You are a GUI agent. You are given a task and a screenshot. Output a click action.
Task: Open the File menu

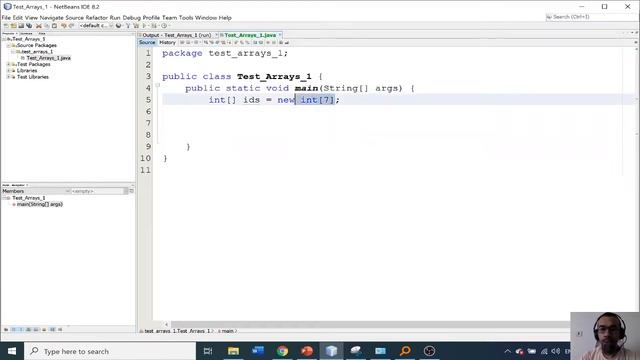click(x=6, y=18)
